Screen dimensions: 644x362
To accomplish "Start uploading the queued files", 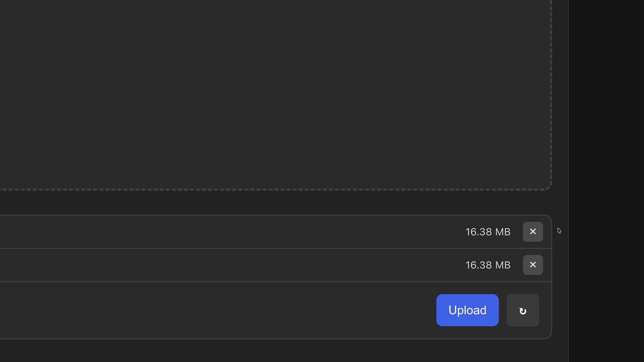I will tap(467, 310).
